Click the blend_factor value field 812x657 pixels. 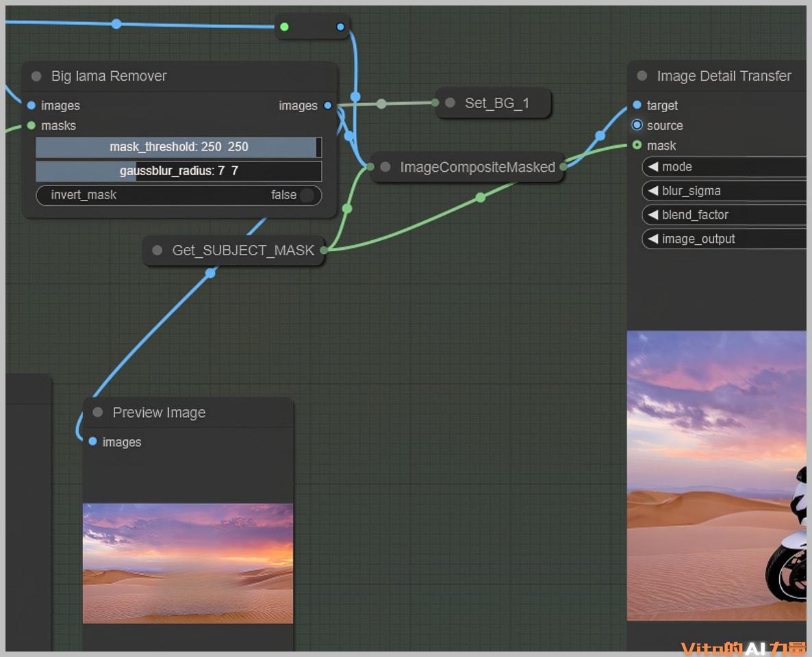[x=724, y=215]
